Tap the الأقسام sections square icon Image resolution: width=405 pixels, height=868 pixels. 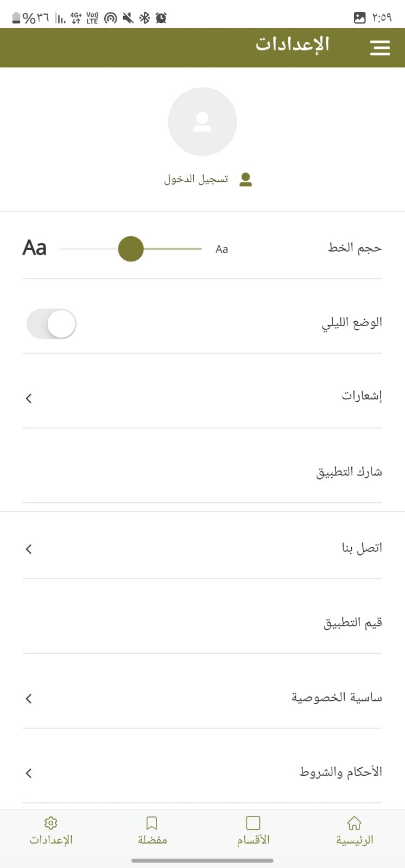(253, 823)
